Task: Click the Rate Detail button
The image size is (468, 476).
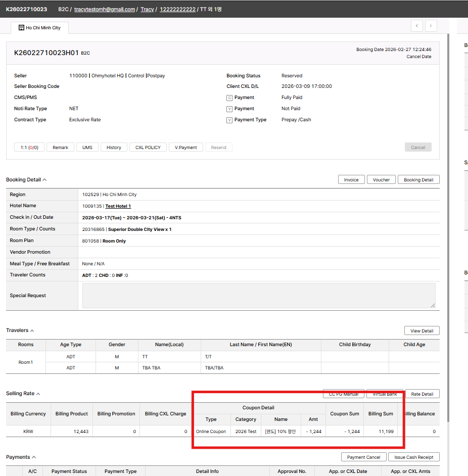Action: [422, 394]
